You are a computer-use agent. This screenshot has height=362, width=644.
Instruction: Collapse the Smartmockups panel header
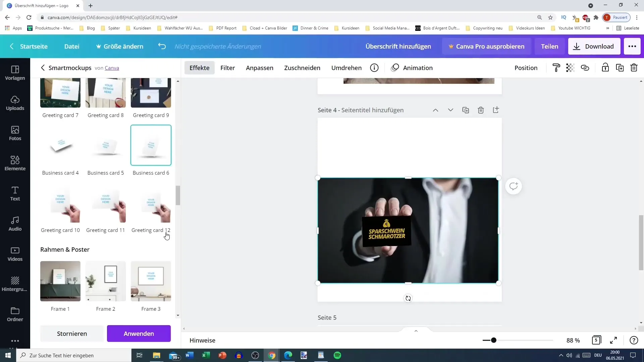tap(43, 68)
